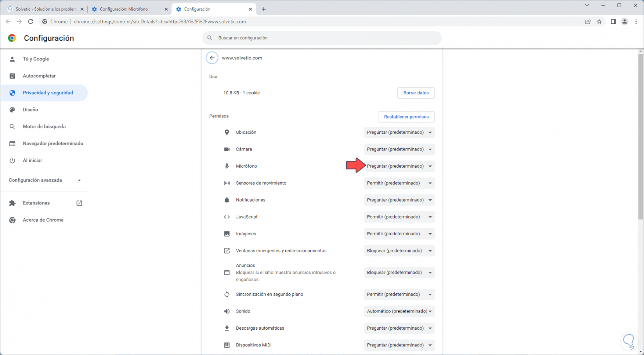Select Privacidad y seguridad in the sidebar

click(x=48, y=93)
